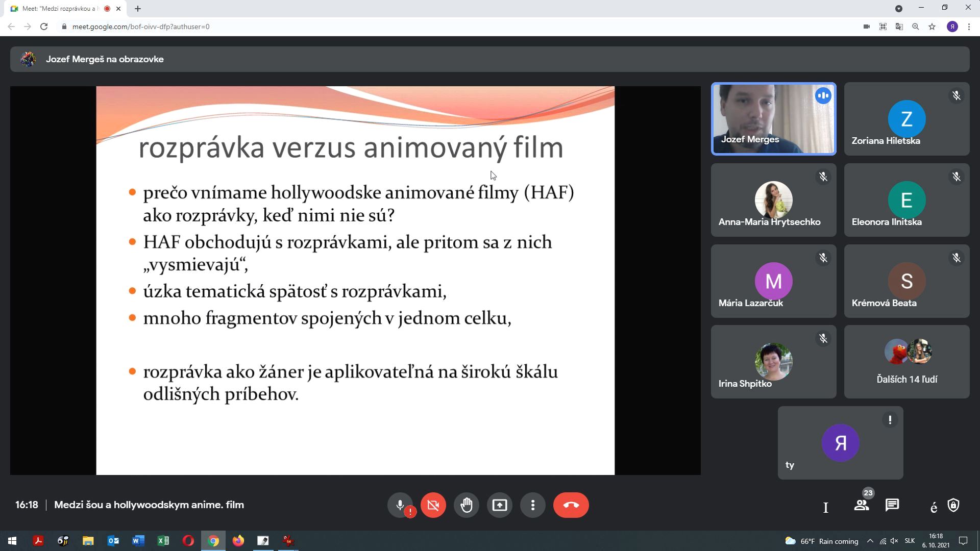Image resolution: width=980 pixels, height=551 pixels.
Task: Open host controls shield icon
Action: 953,505
